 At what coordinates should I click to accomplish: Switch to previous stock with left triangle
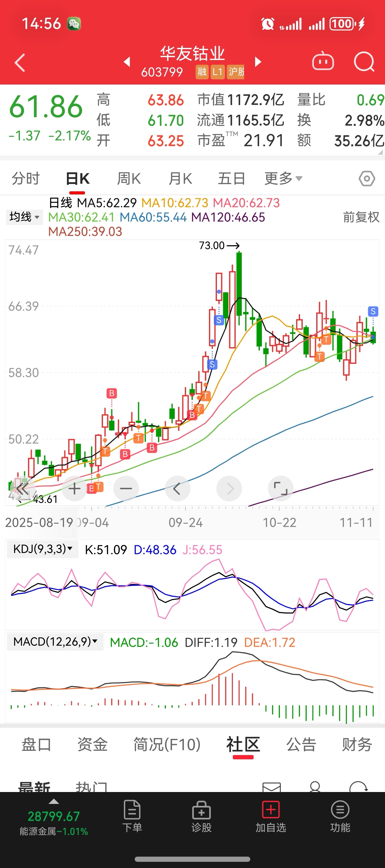(127, 62)
